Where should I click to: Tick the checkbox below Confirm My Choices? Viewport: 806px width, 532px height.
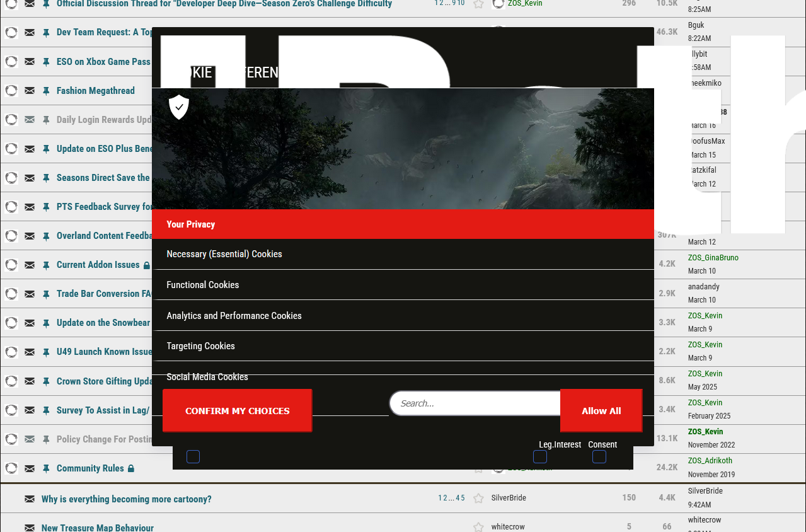pos(193,457)
